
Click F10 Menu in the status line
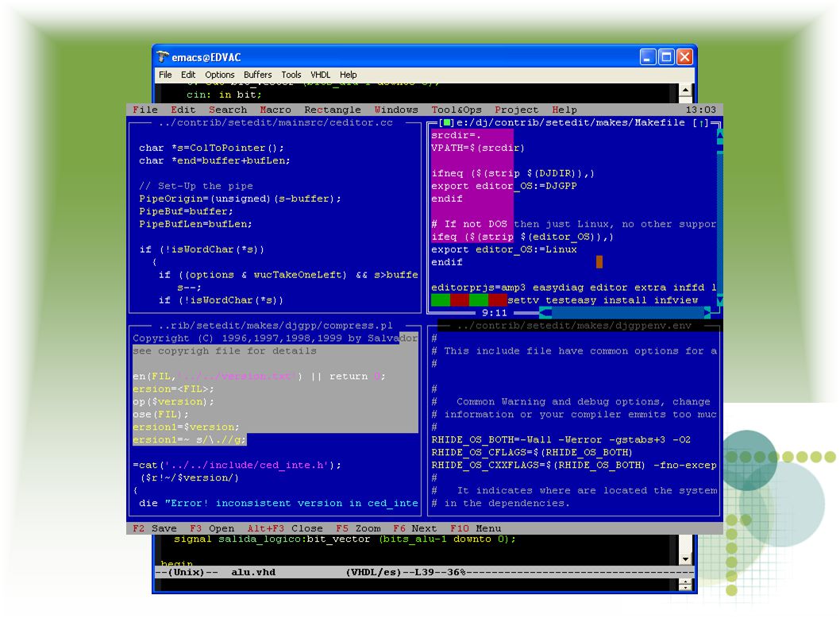click(x=476, y=528)
